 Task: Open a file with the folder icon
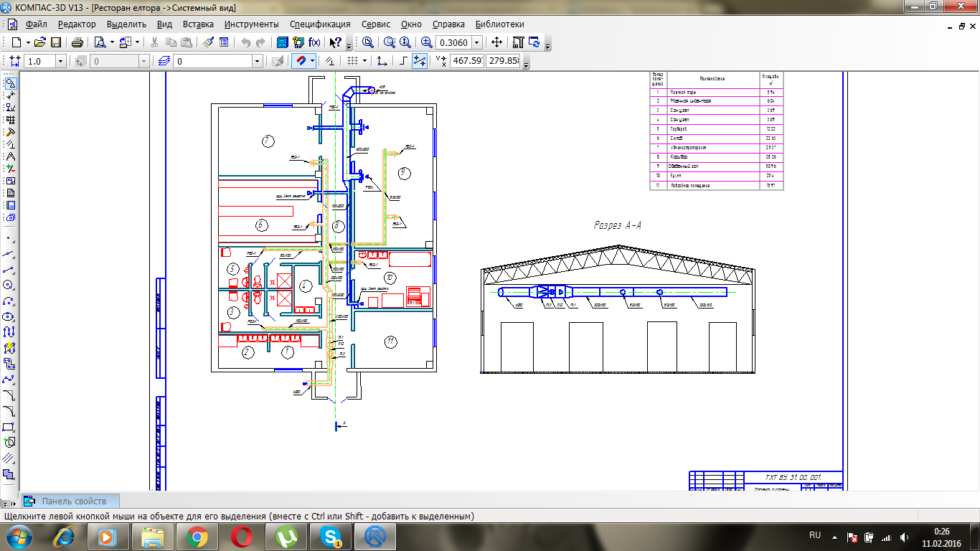[41, 42]
